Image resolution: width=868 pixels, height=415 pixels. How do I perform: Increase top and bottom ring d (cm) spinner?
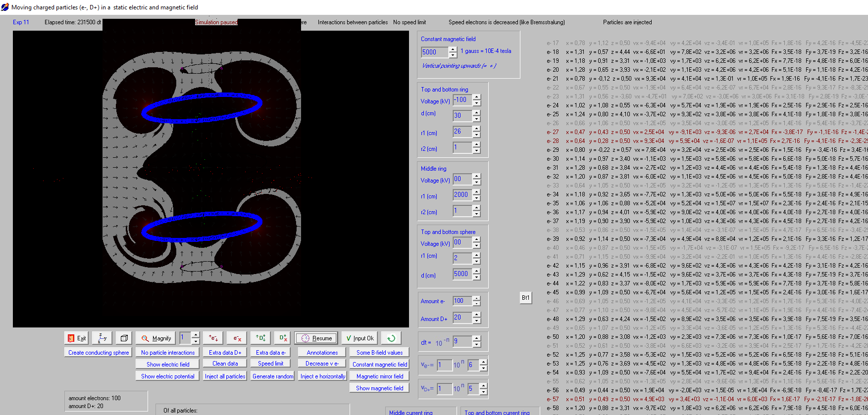click(x=476, y=113)
